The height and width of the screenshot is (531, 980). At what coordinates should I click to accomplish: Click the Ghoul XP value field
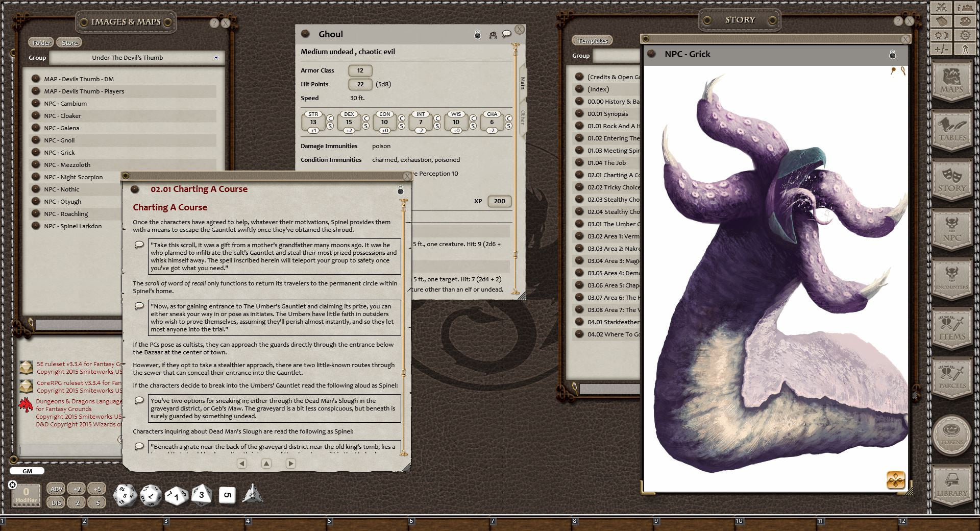tap(500, 201)
